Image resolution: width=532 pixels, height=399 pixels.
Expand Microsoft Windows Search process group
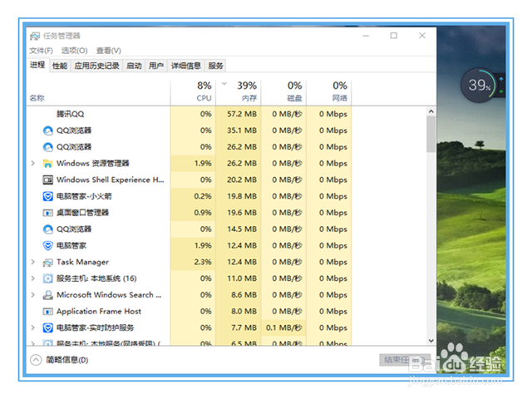click(33, 295)
